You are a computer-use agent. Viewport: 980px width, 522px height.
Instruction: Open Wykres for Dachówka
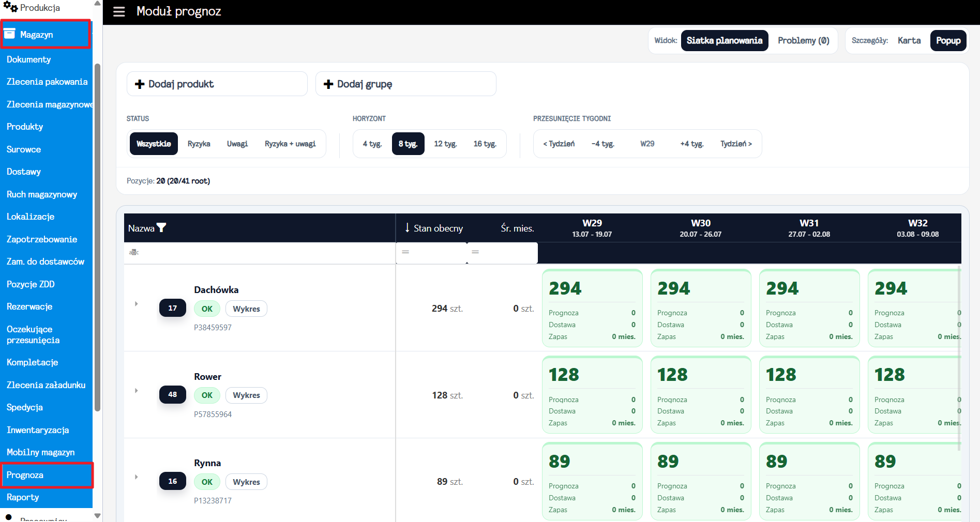(x=246, y=309)
